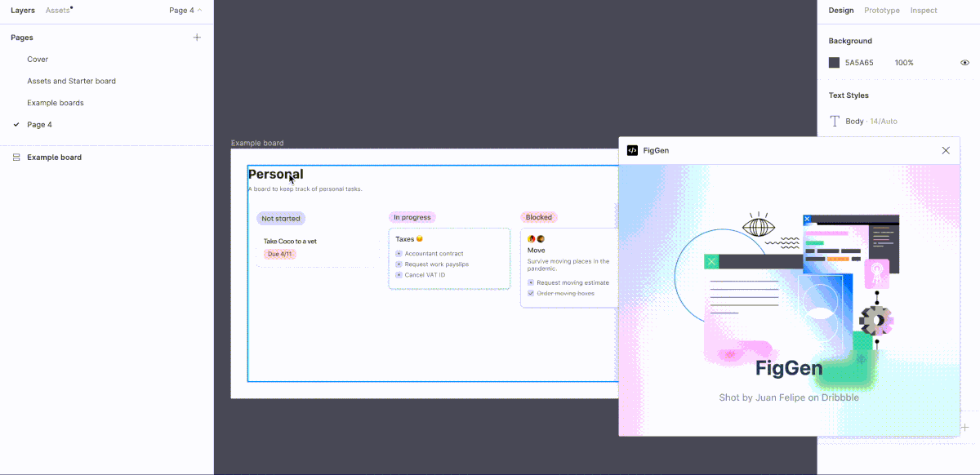980x475 pixels.
Task: Close the FigGen plugin window
Action: click(x=946, y=150)
